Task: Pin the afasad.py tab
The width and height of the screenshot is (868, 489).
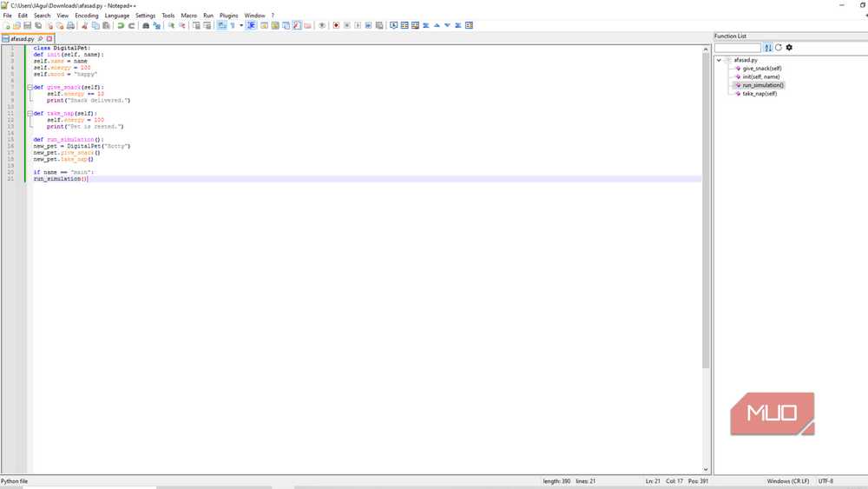Action: [40, 39]
